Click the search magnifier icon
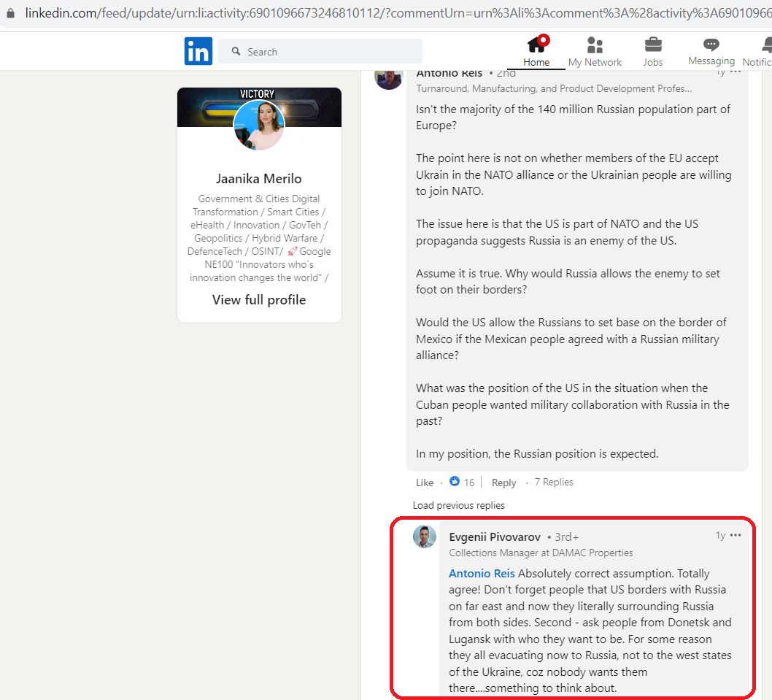 point(236,51)
